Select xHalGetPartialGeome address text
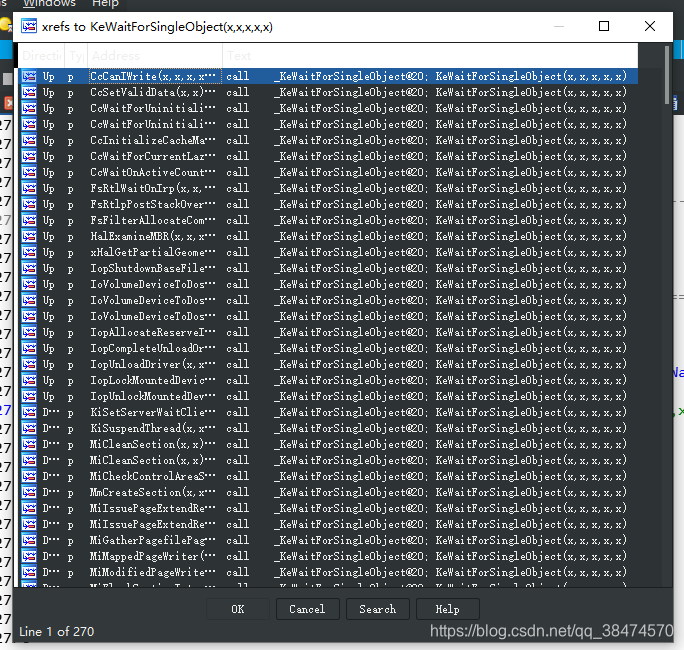Viewport: 684px width, 650px height. pos(153,252)
